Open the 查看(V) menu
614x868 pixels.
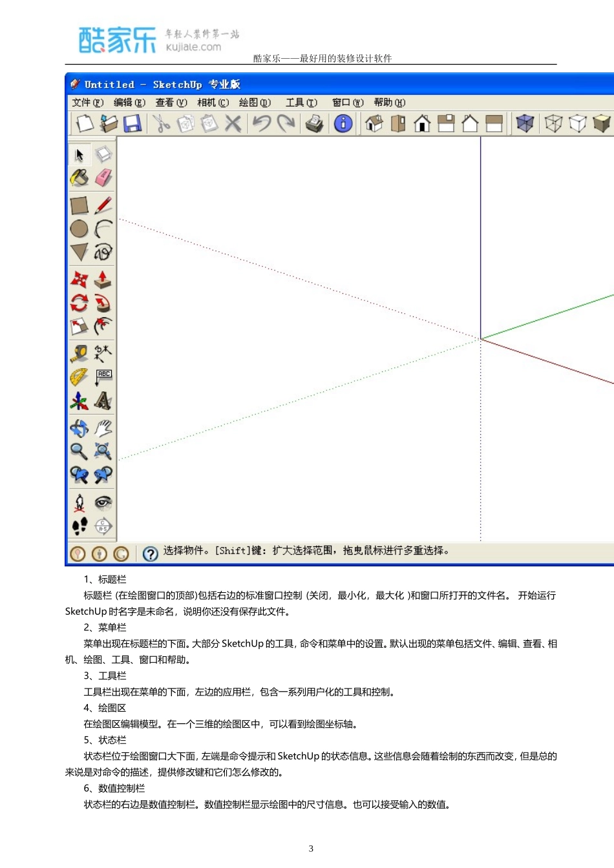[x=171, y=102]
